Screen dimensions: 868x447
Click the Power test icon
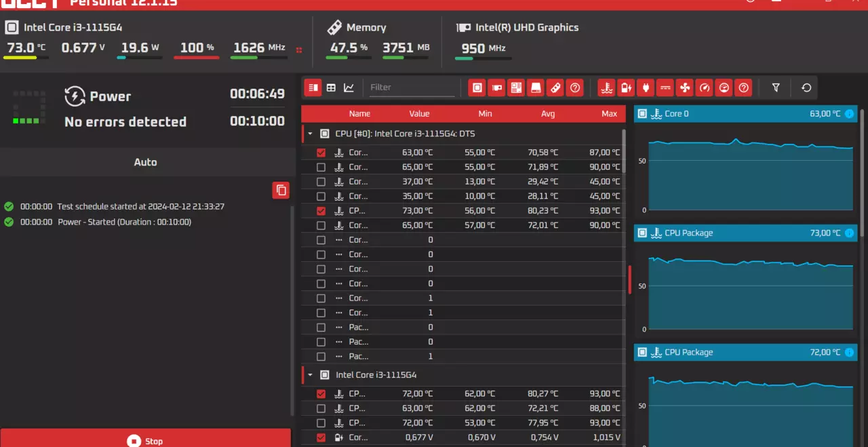coord(75,96)
